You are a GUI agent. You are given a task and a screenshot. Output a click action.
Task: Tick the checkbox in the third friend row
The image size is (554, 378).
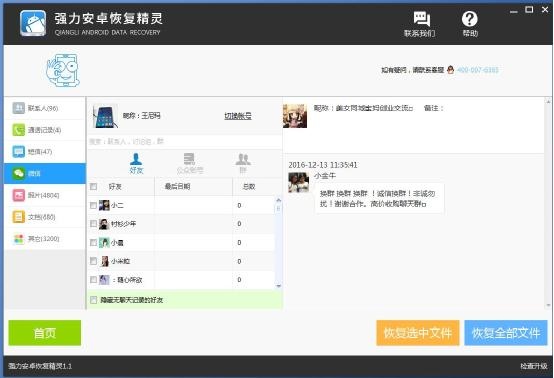[93, 243]
